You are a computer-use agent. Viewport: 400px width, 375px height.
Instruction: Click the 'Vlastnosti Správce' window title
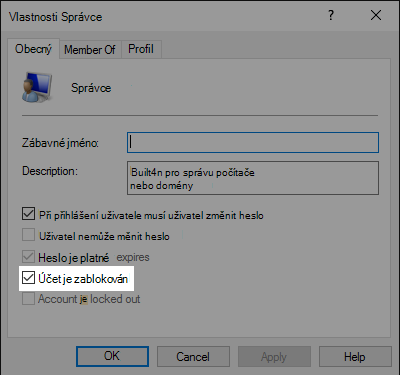pos(55,17)
